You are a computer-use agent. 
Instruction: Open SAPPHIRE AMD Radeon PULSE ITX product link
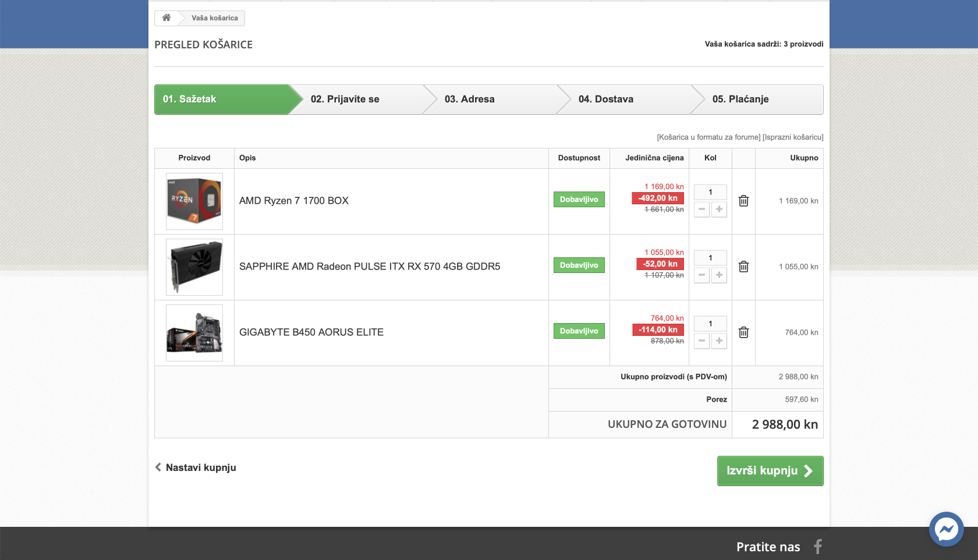[370, 267]
